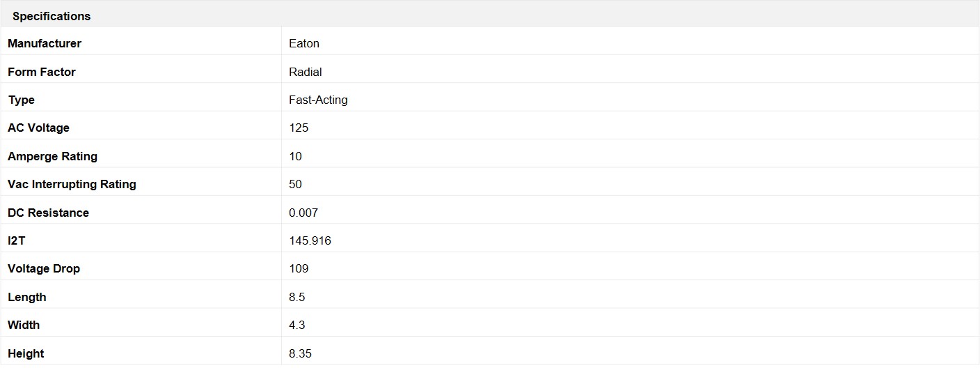Select the AC Voltage label

tap(38, 128)
